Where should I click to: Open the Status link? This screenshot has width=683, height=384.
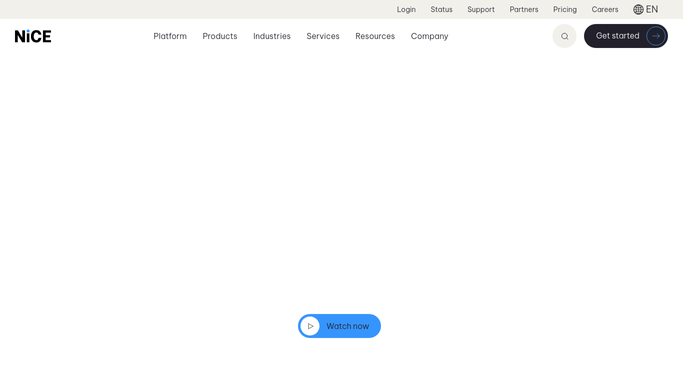(441, 10)
